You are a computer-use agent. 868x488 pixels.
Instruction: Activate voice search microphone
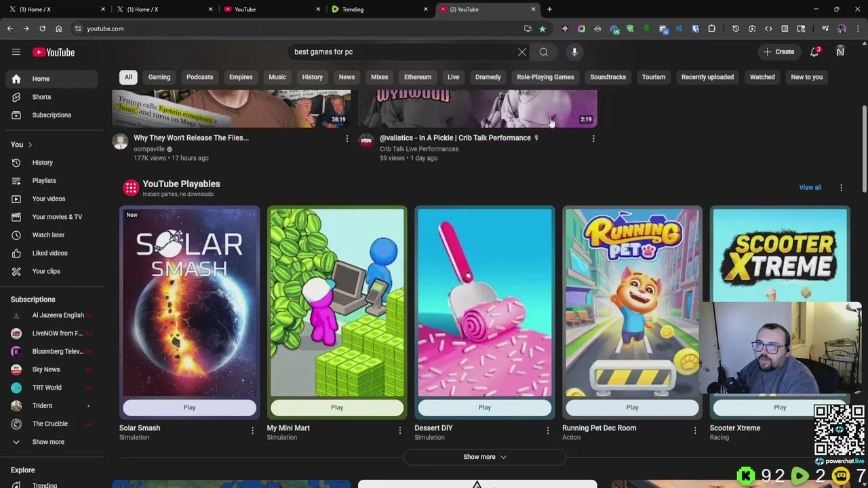574,52
